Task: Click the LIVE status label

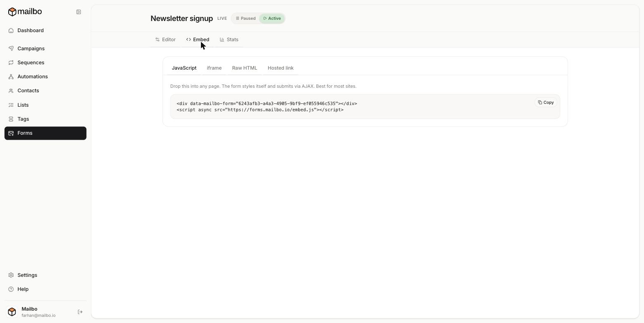Action: 222,19
